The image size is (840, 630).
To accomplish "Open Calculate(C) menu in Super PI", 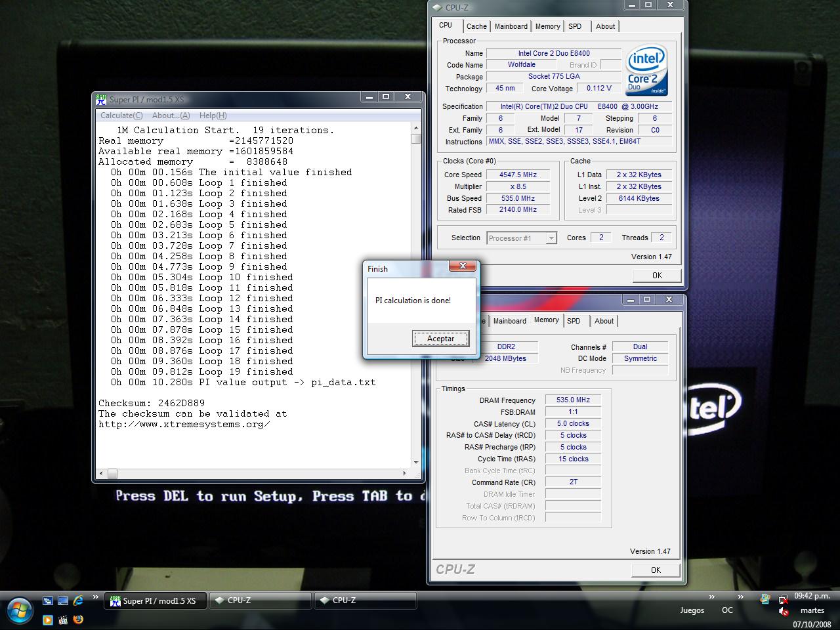I will coord(121,115).
